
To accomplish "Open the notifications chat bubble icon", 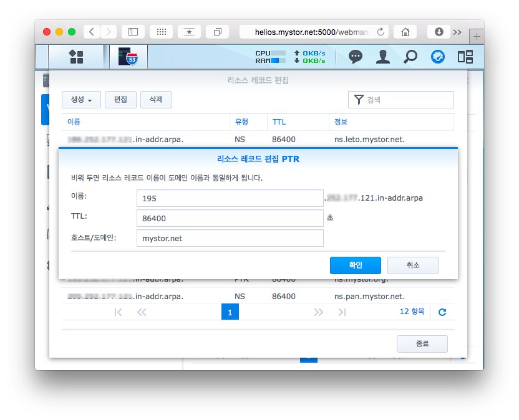I will pyautogui.click(x=356, y=57).
